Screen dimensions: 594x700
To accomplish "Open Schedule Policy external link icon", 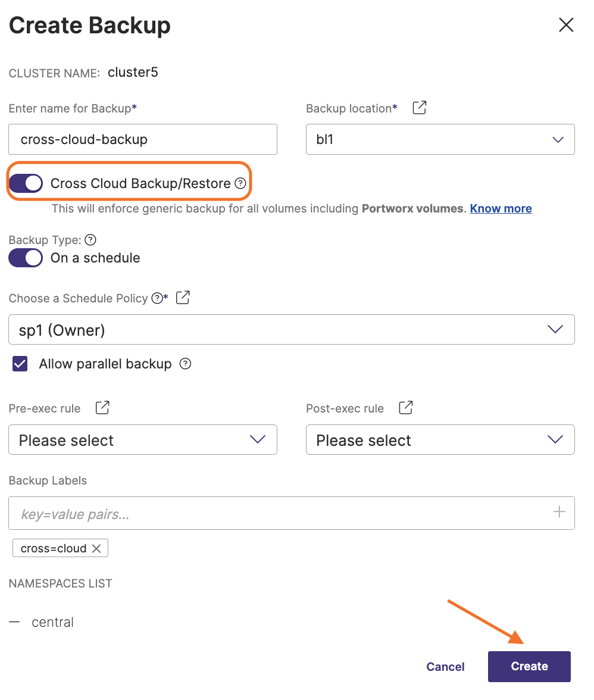I will [x=183, y=298].
